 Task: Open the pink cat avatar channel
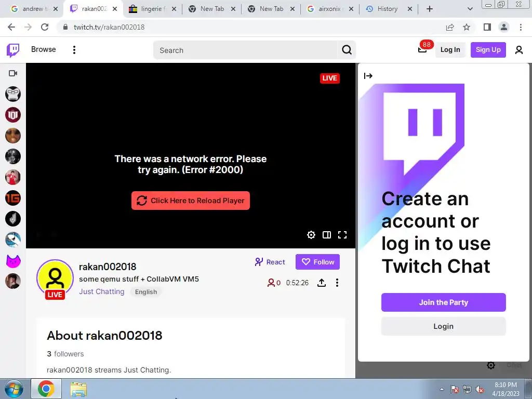click(x=13, y=261)
